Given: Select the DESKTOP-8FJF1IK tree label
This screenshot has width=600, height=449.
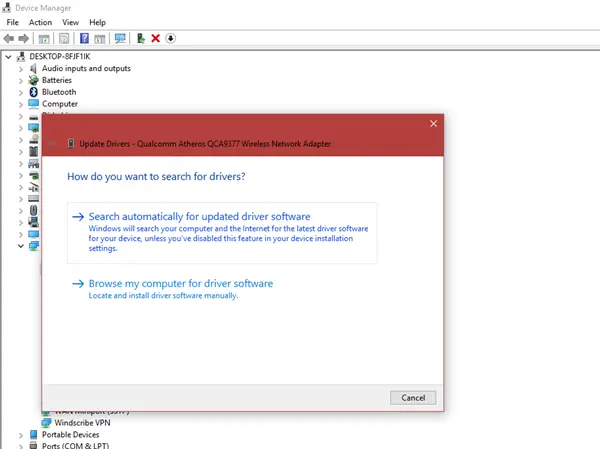Looking at the screenshot, I should coord(60,57).
